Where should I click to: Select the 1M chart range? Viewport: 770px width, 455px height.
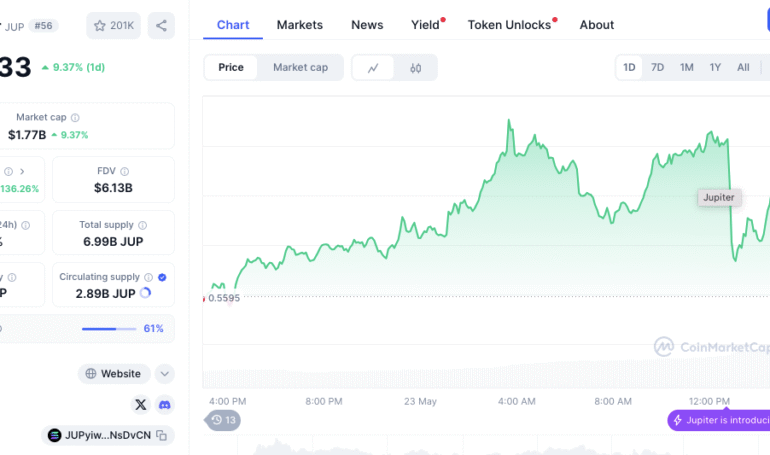(x=686, y=68)
